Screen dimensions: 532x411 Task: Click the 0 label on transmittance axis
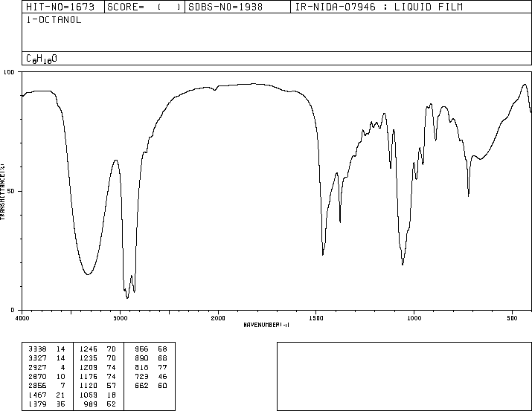coord(13,310)
